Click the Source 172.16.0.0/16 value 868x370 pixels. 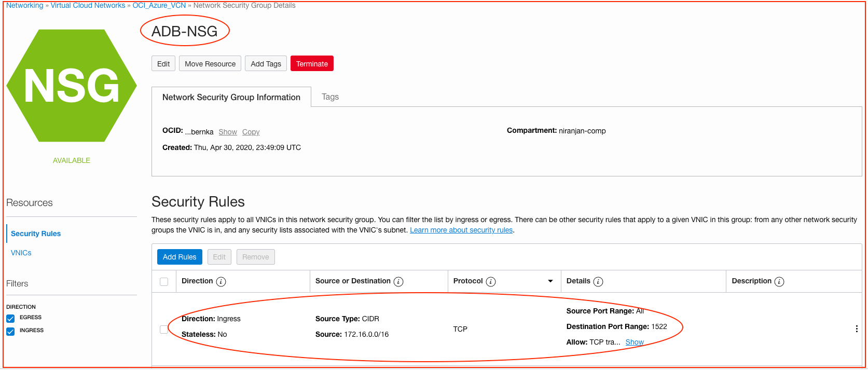point(366,334)
